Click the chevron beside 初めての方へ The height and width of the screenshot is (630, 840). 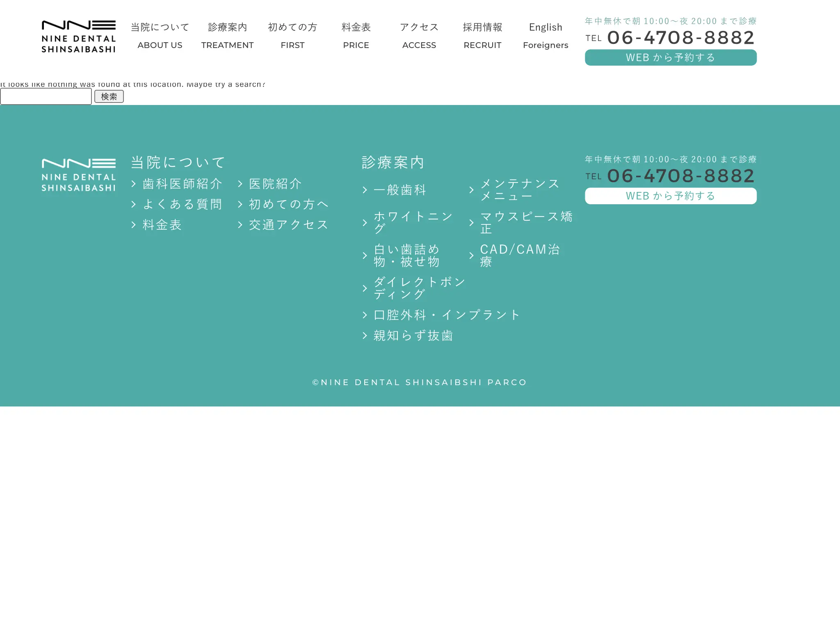(x=240, y=204)
